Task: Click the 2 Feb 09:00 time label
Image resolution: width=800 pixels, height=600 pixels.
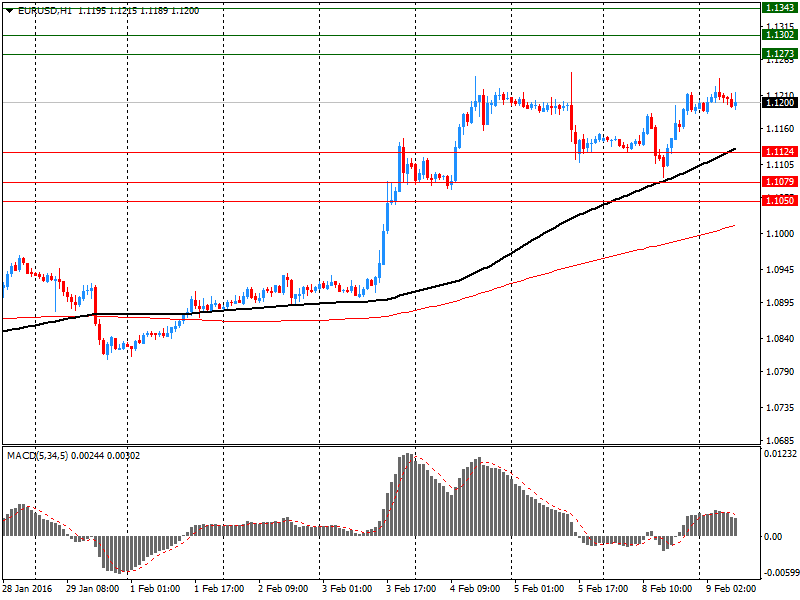Action: 283,589
